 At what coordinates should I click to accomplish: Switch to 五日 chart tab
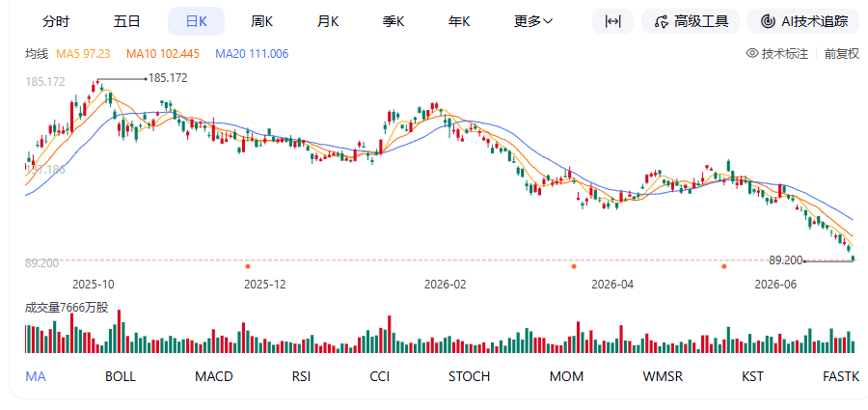[126, 21]
